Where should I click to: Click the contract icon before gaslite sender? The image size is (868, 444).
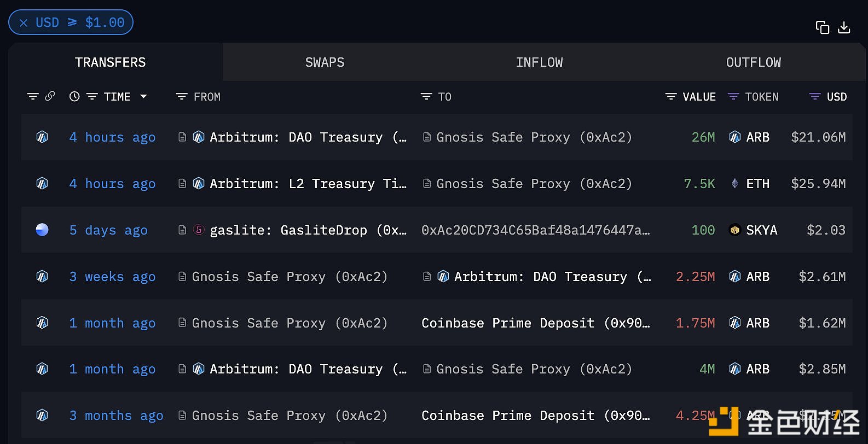182,230
